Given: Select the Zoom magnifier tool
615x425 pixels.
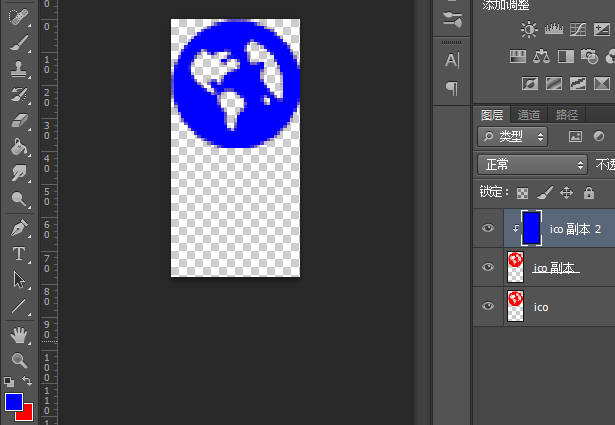Looking at the screenshot, I should coord(18,360).
